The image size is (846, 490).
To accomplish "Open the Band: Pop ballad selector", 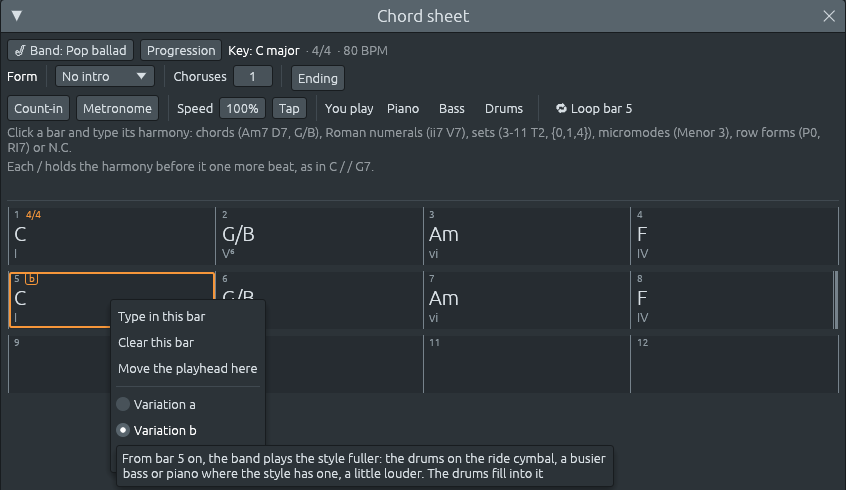I will (x=71, y=50).
